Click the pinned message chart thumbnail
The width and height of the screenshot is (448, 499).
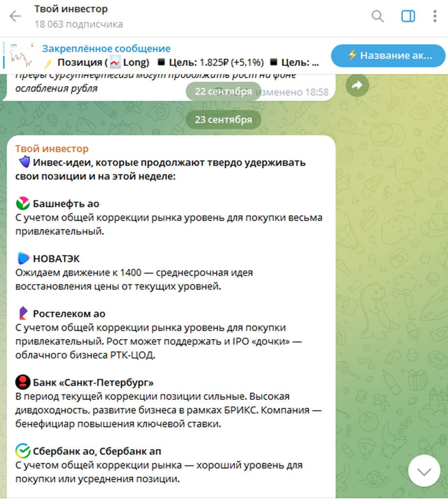click(x=21, y=55)
